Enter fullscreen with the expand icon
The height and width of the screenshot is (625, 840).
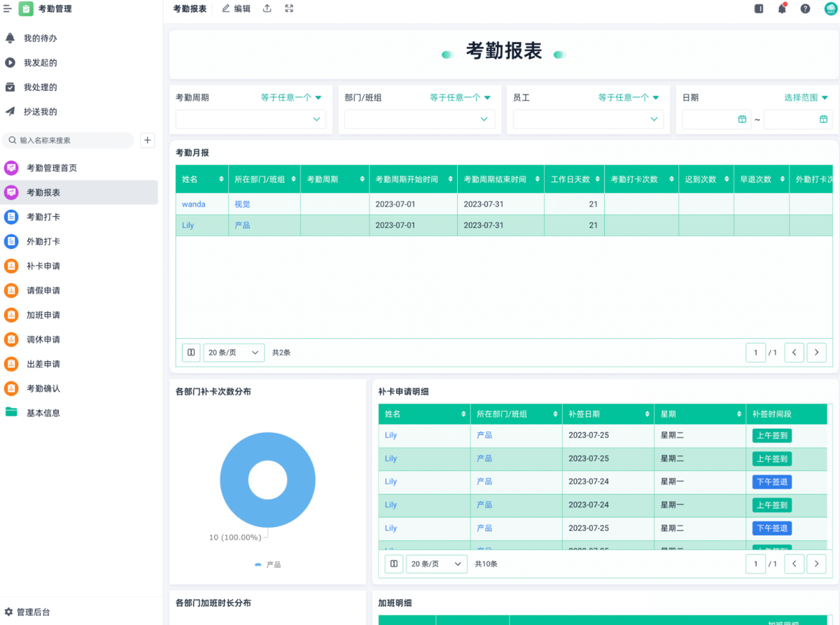click(x=289, y=9)
